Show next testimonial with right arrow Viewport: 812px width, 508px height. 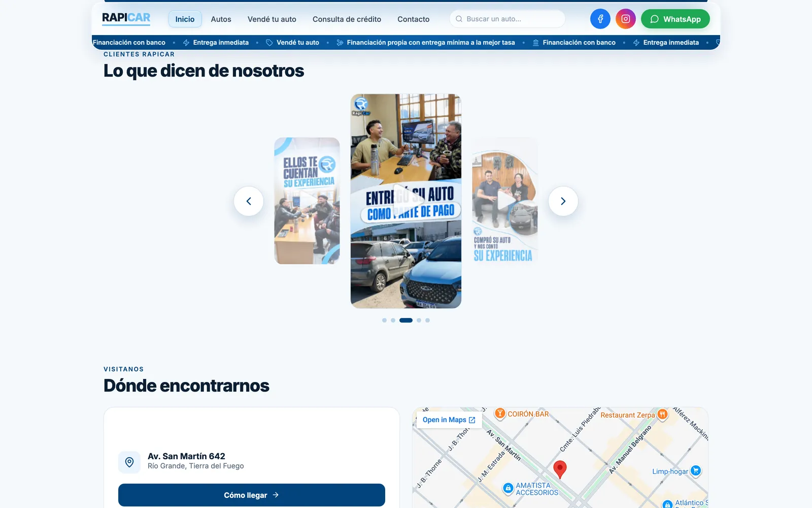563,201
